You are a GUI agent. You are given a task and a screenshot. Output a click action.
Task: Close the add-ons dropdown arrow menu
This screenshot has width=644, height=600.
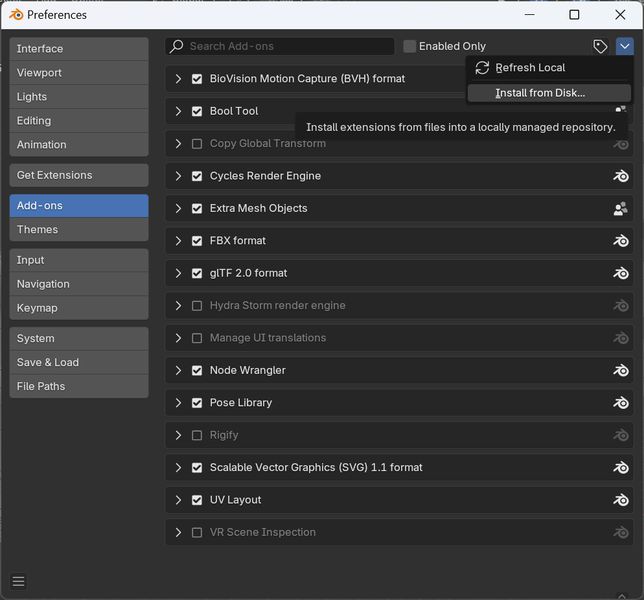tap(625, 46)
